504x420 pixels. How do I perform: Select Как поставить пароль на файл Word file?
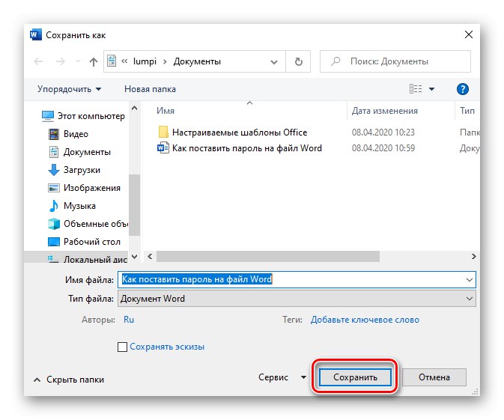pos(240,148)
